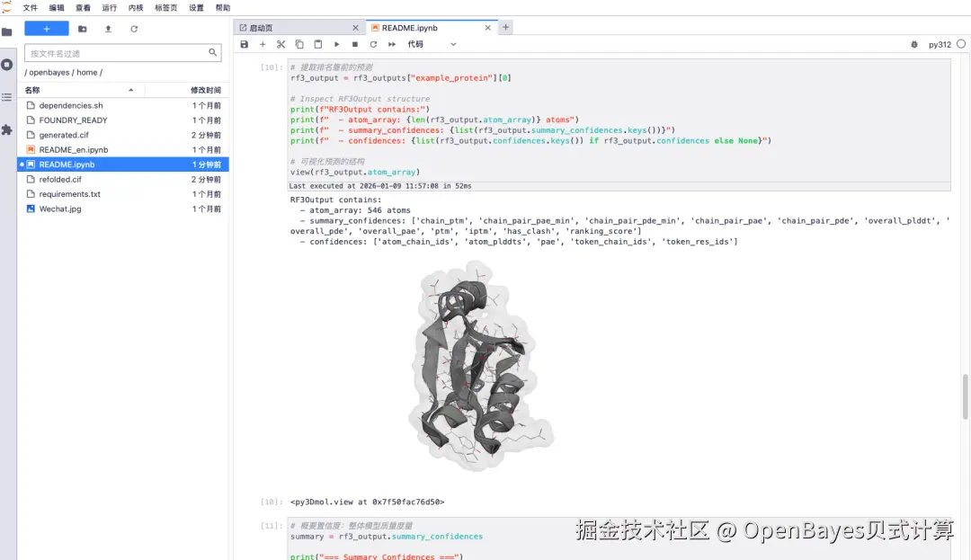
Task: Insert a cell below with plus icon
Action: 263,45
